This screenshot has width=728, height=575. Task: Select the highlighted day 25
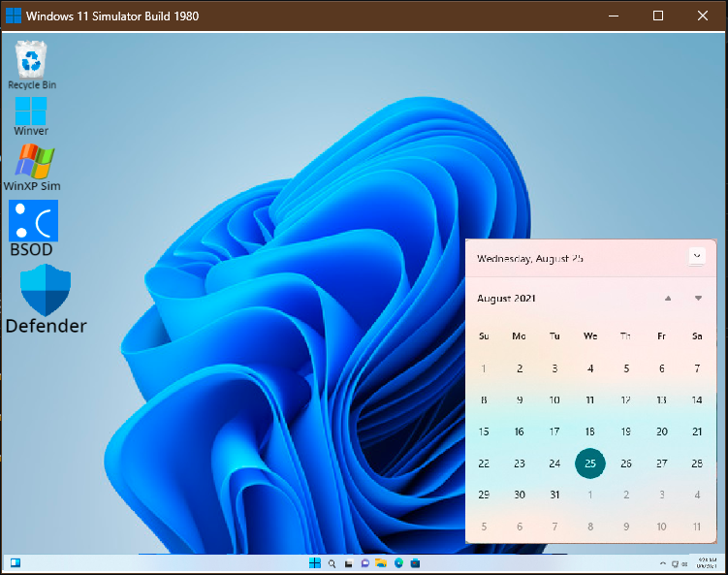click(590, 463)
